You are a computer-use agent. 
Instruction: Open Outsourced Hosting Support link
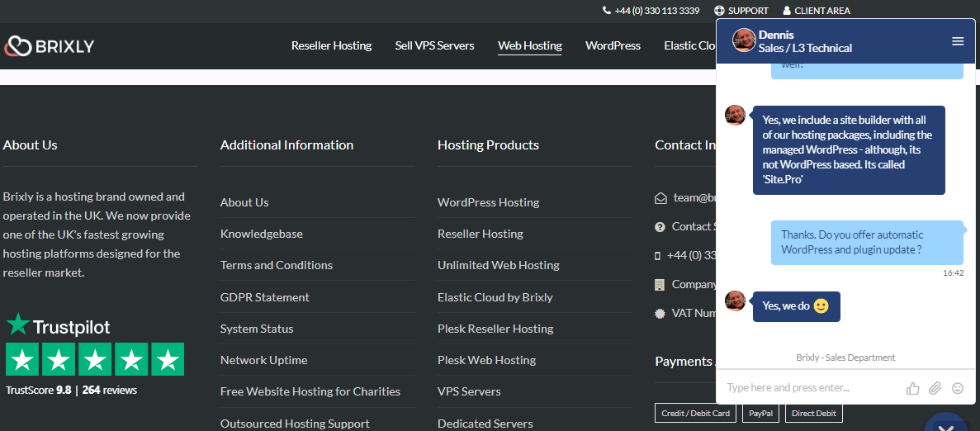pos(295,424)
